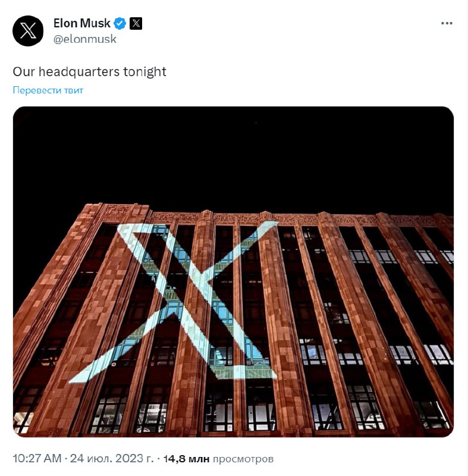Click the black X affiliation badge
This screenshot has width=468, height=476.
pyautogui.click(x=136, y=24)
